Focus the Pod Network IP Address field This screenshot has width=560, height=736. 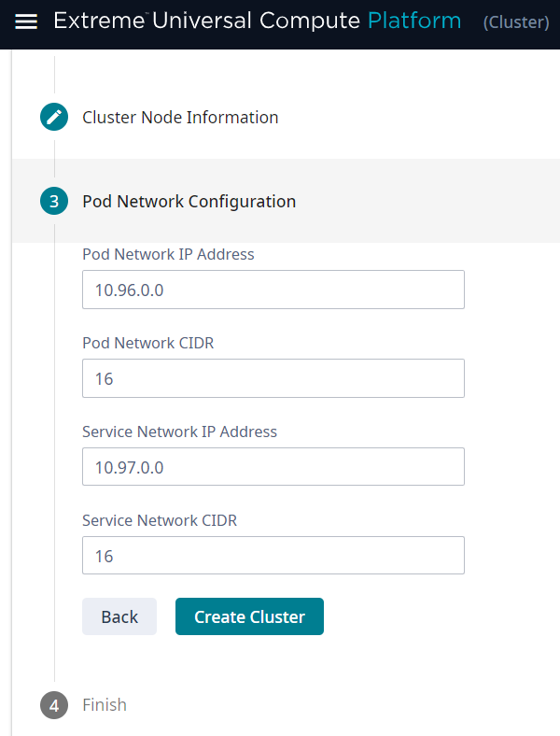(273, 290)
